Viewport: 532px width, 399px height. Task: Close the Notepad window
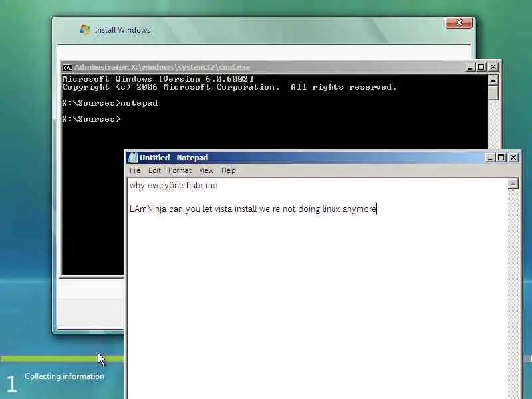coord(513,158)
